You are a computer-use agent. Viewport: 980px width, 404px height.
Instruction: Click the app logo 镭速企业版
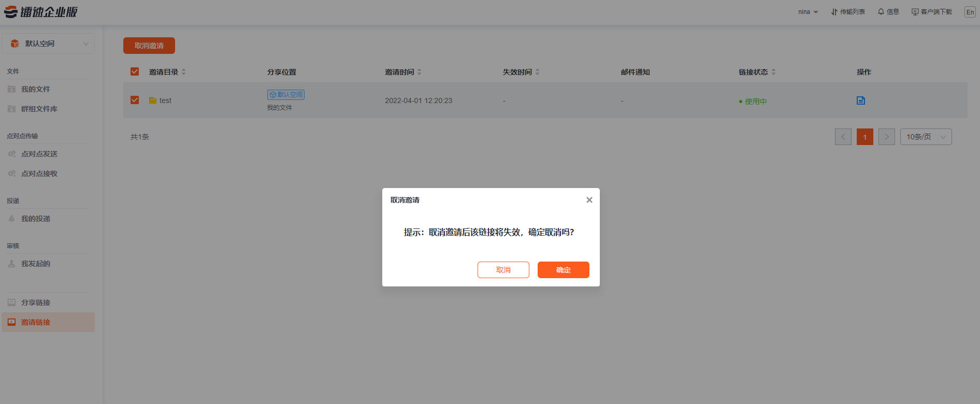tap(41, 12)
